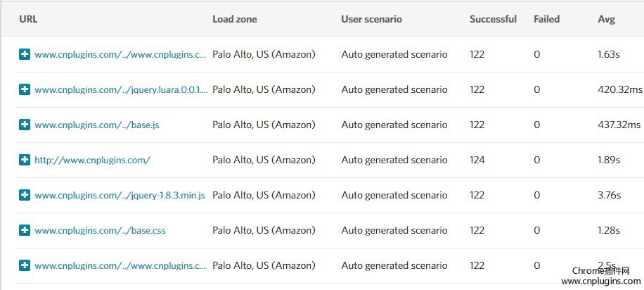Sort by the URL column header

click(28, 19)
